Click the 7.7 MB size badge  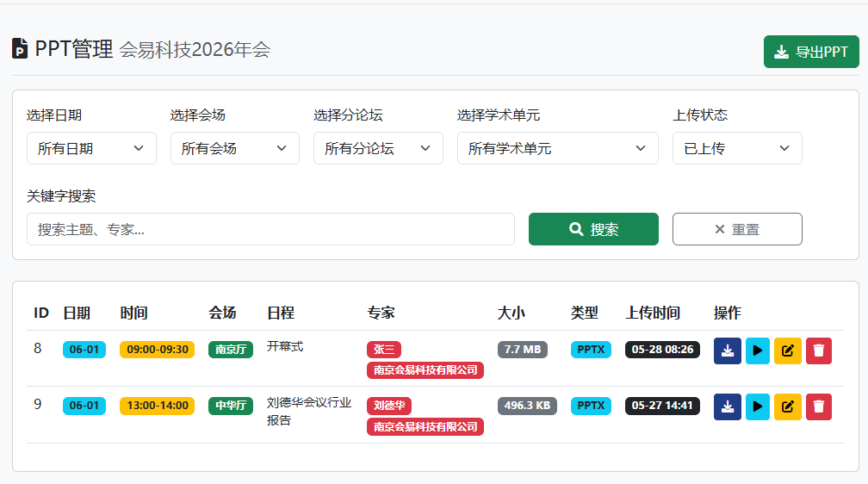click(x=523, y=350)
